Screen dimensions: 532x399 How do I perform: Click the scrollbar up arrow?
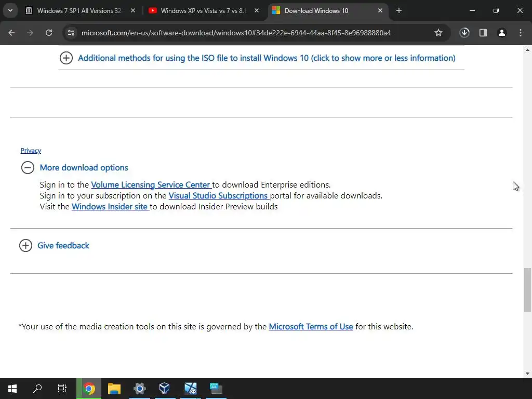click(x=527, y=50)
